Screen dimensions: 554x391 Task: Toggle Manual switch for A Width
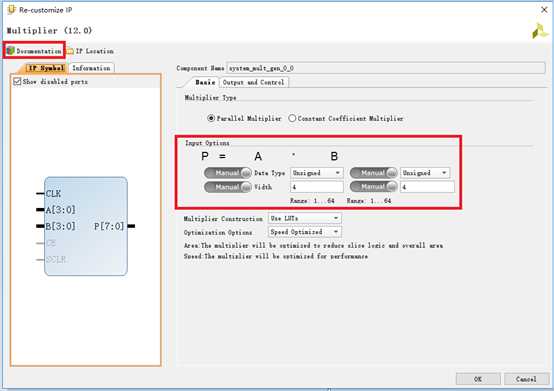(x=228, y=187)
